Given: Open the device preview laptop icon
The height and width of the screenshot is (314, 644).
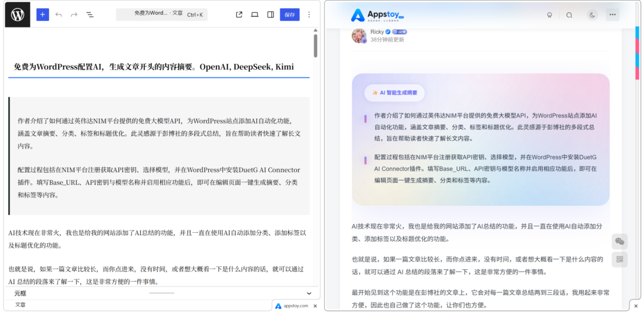Looking at the screenshot, I should (x=255, y=15).
